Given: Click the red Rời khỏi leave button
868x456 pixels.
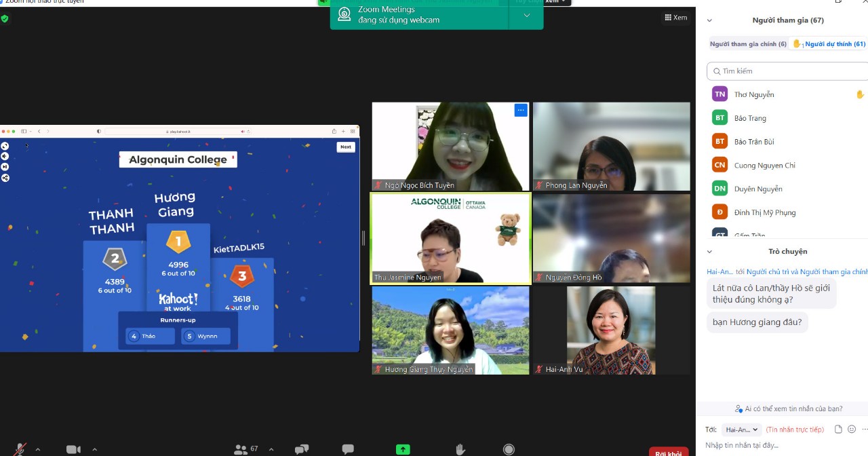Looking at the screenshot, I should coord(668,453).
